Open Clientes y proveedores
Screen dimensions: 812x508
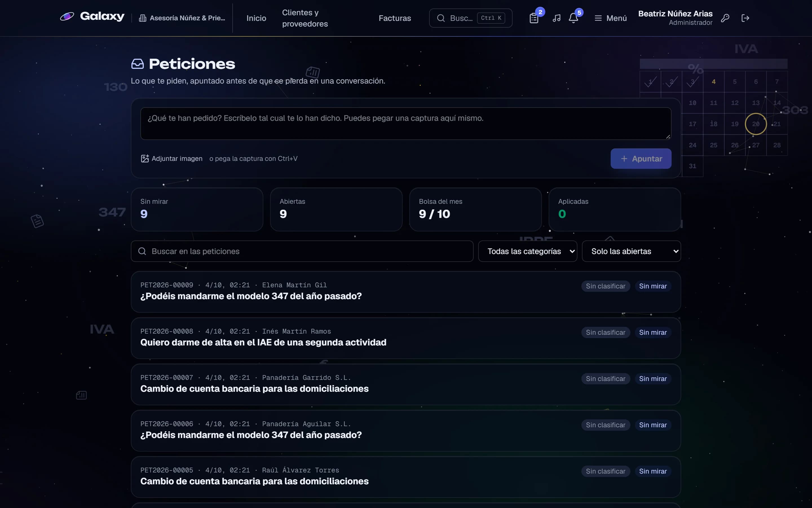click(x=305, y=18)
